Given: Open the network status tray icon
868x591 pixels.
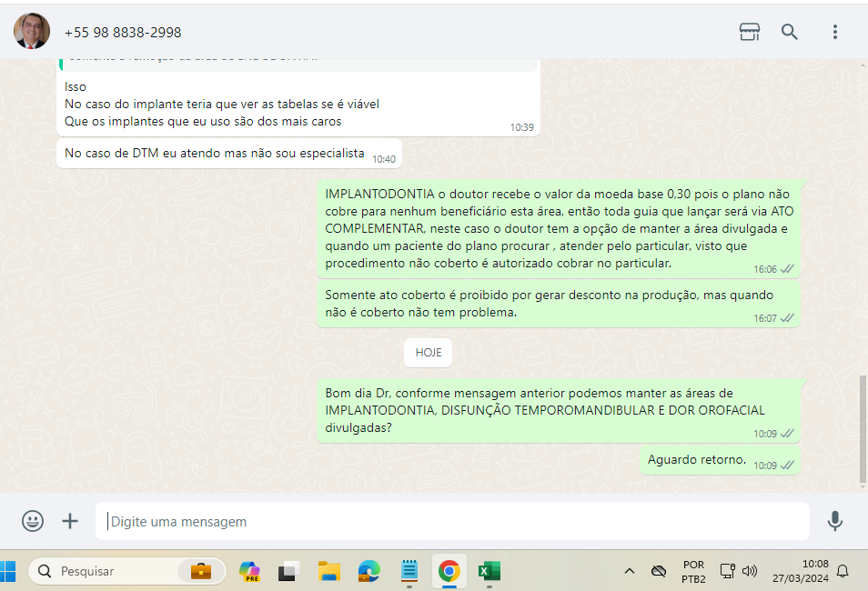Looking at the screenshot, I should click(727, 571).
